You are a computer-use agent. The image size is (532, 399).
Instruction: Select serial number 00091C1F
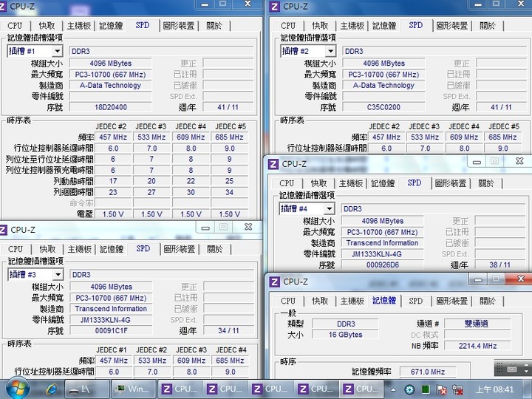pyautogui.click(x=112, y=331)
